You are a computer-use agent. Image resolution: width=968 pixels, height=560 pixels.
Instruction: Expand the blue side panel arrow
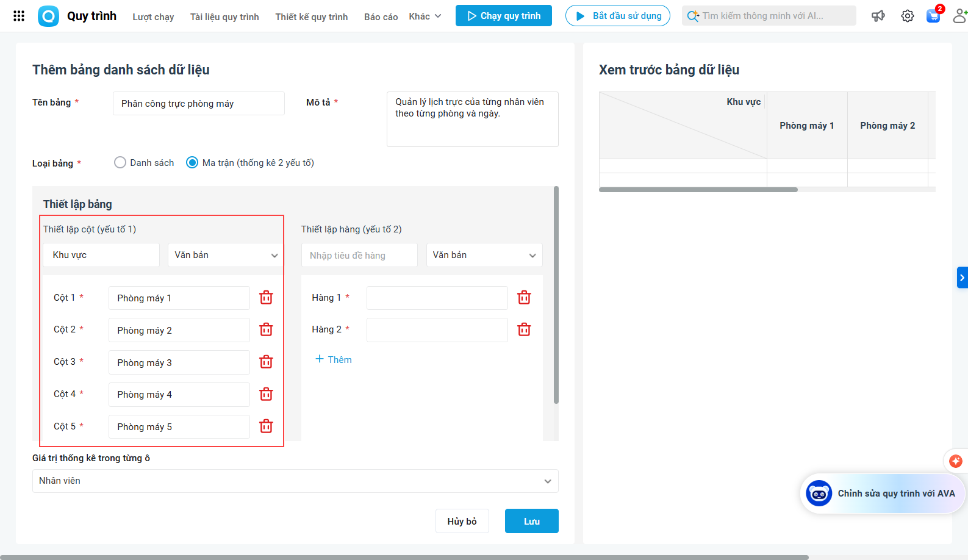click(963, 278)
